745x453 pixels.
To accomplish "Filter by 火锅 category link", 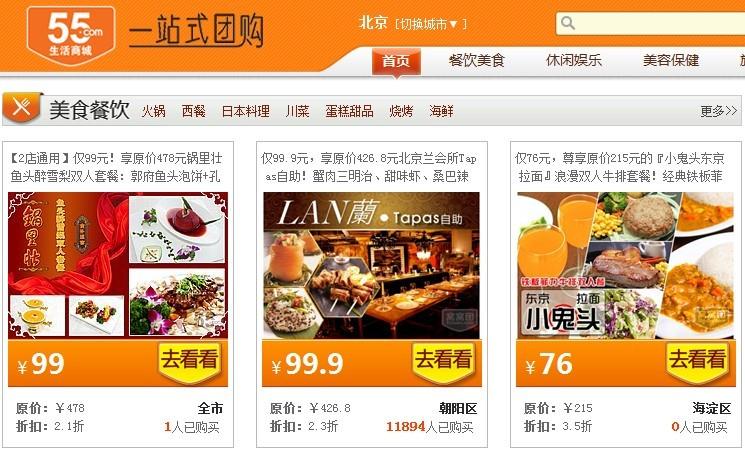I will point(153,111).
